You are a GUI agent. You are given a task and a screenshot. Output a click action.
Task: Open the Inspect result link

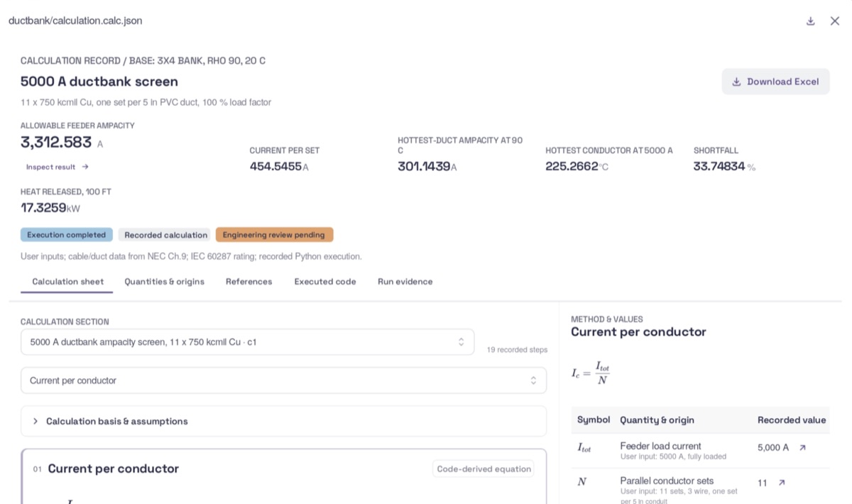(x=58, y=167)
